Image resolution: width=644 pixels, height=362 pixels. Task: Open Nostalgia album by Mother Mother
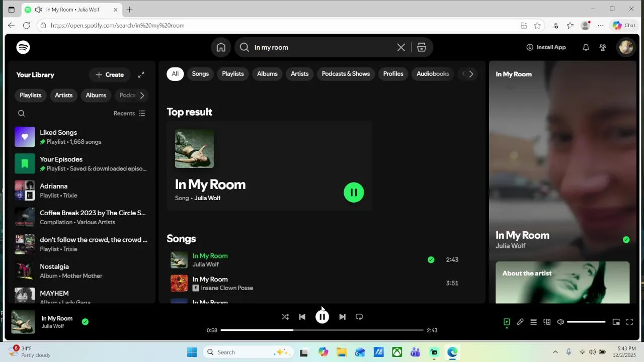click(81, 270)
